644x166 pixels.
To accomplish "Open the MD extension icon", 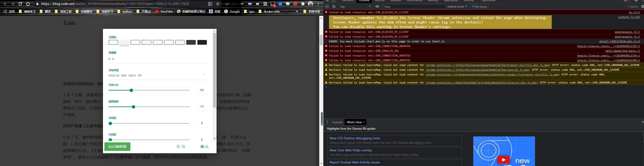I will point(250,4).
